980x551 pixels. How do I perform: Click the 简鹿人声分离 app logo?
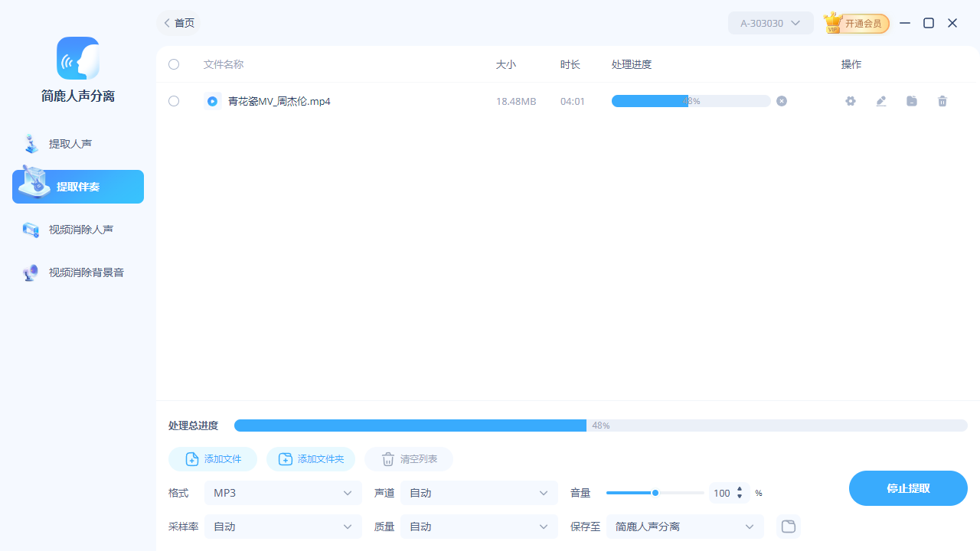click(x=77, y=58)
